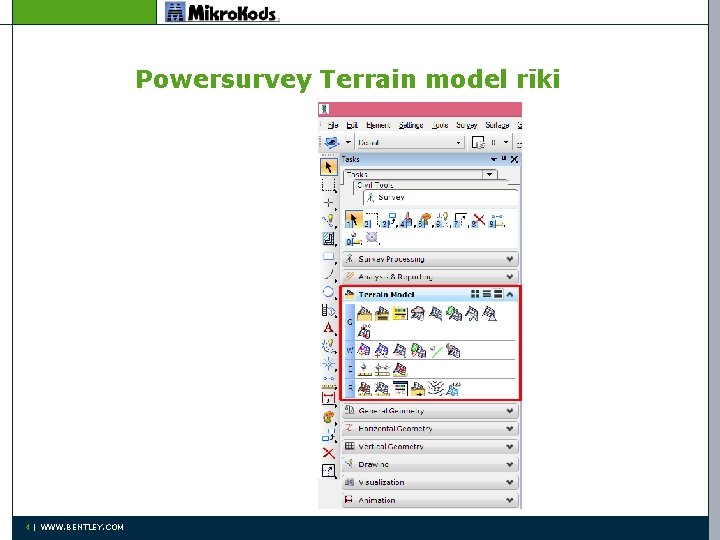Open the Edit menu
The height and width of the screenshot is (540, 720).
coord(352,125)
